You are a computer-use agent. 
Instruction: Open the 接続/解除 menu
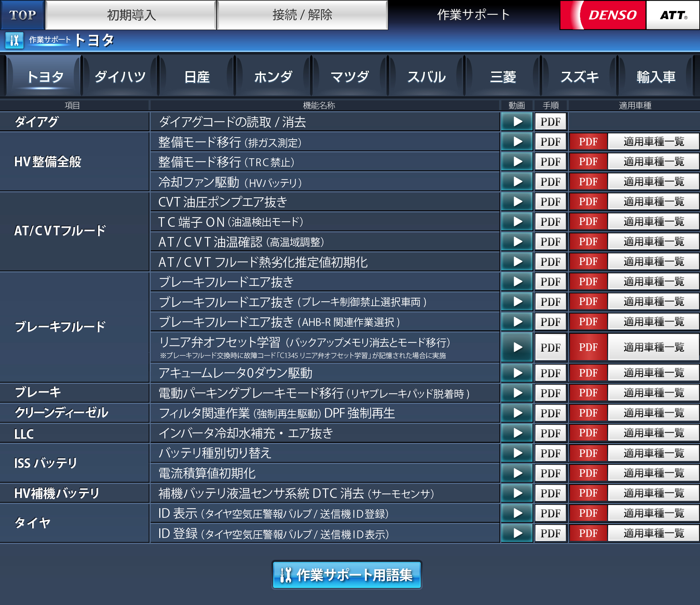coord(302,15)
